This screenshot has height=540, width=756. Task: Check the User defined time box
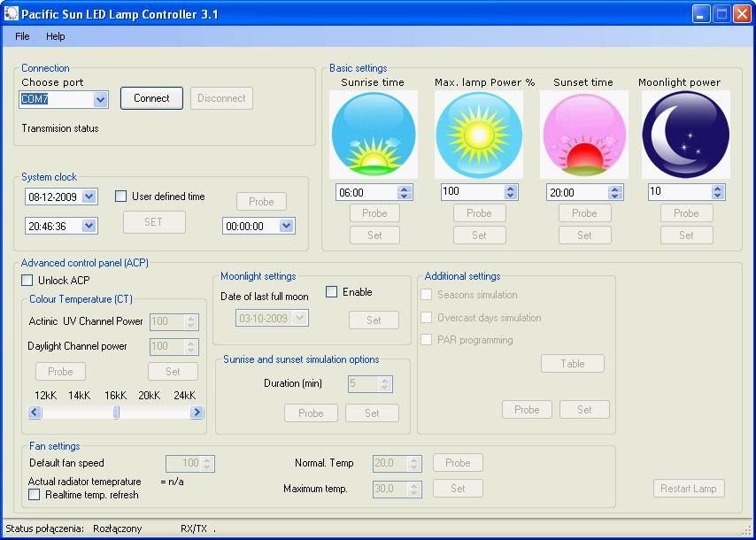click(121, 197)
